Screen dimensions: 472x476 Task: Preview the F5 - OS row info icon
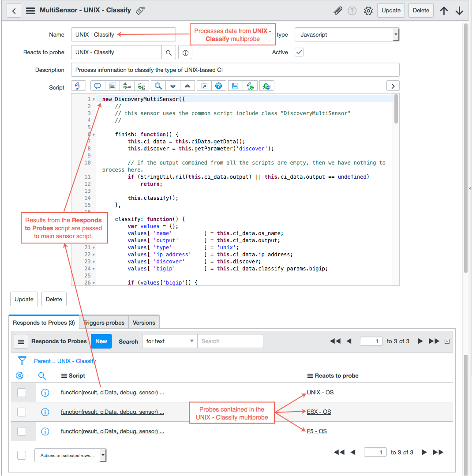[x=45, y=431]
